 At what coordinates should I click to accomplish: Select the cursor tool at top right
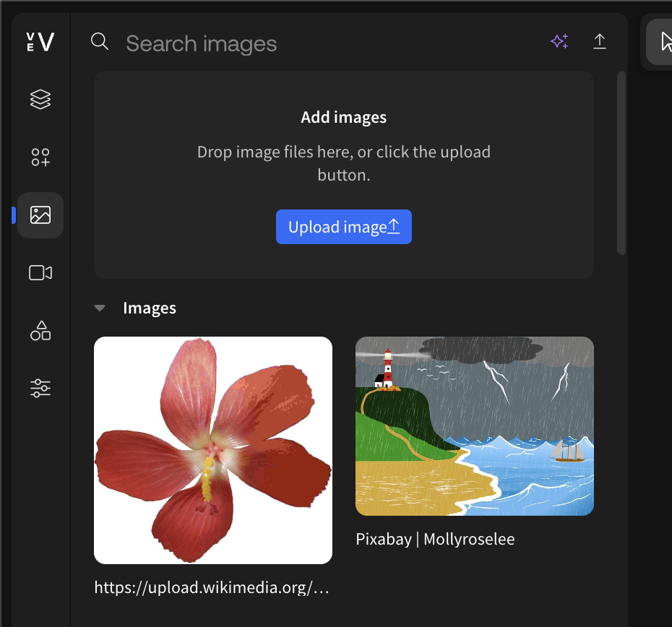click(664, 41)
